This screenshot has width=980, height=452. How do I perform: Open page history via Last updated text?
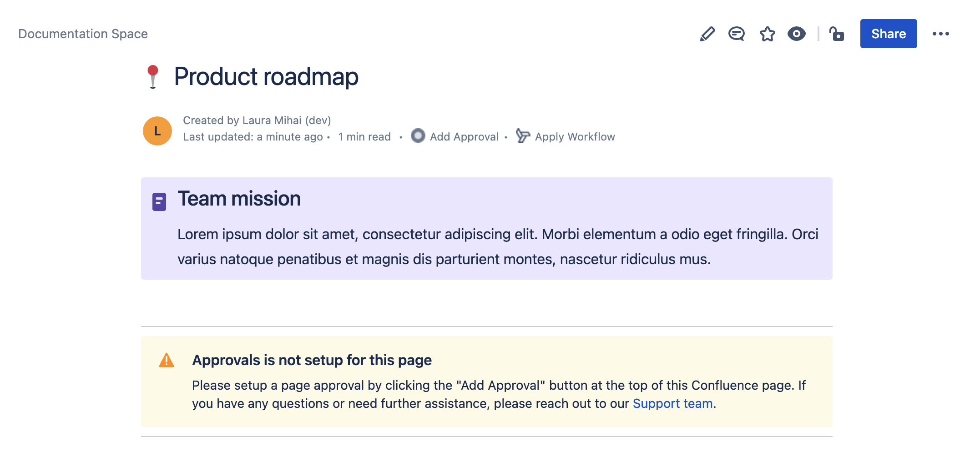pyautogui.click(x=253, y=137)
